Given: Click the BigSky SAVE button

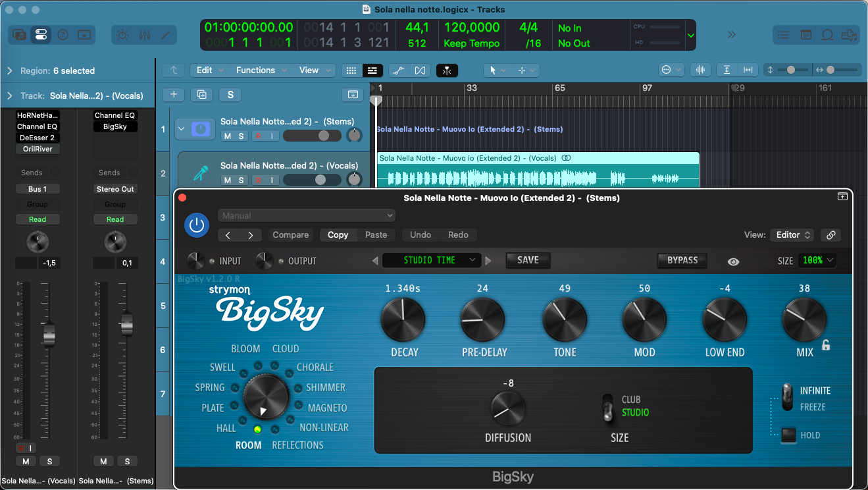Looking at the screenshot, I should pos(528,260).
